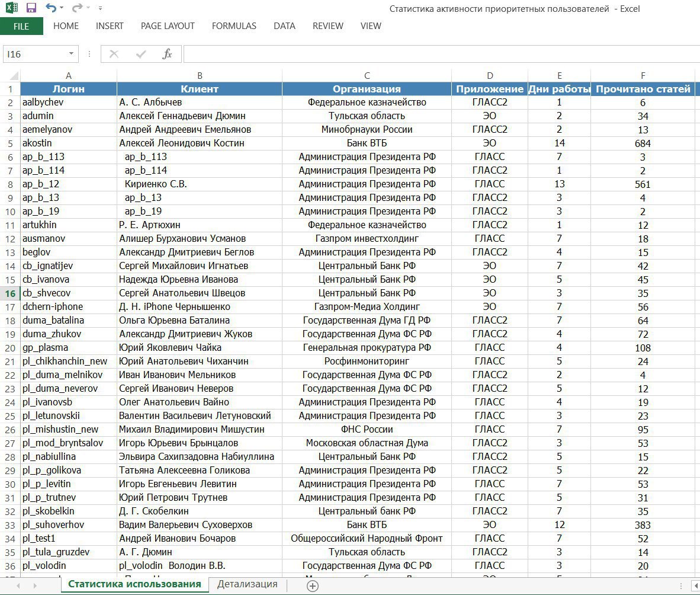Viewport: 700px width, 595px height.
Task: Click horizontal scrollbar left arrow
Action: click(696, 586)
